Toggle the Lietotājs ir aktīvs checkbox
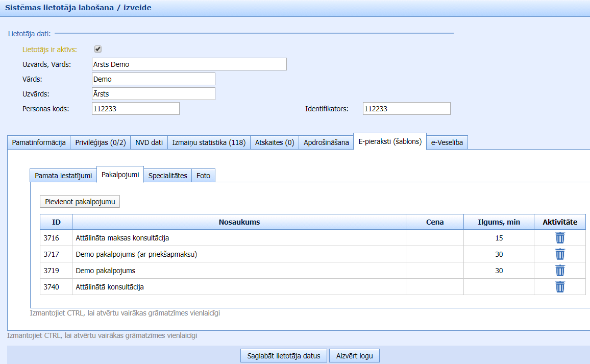 [98, 50]
